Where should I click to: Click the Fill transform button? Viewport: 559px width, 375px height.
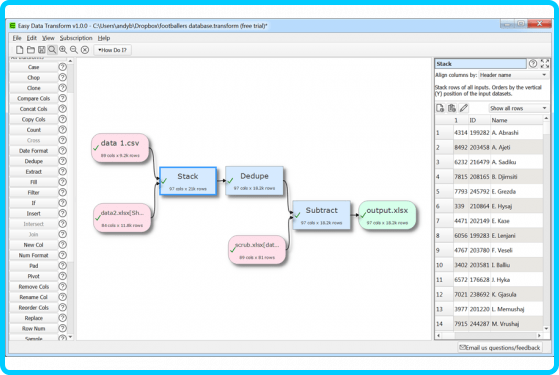click(34, 182)
